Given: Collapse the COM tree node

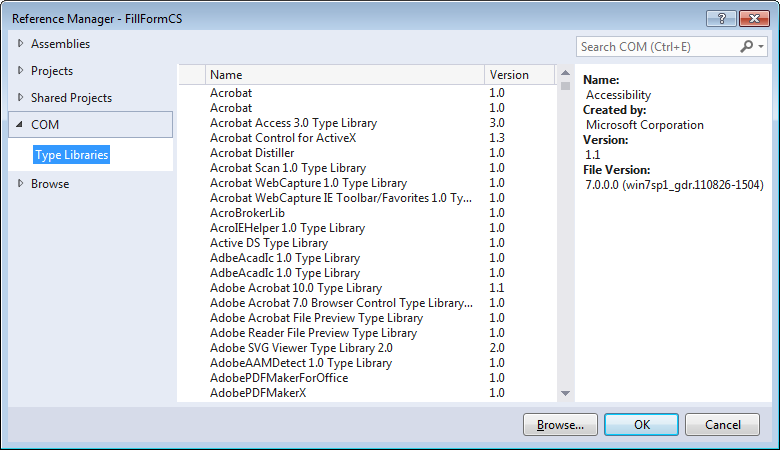Looking at the screenshot, I should click(19, 124).
